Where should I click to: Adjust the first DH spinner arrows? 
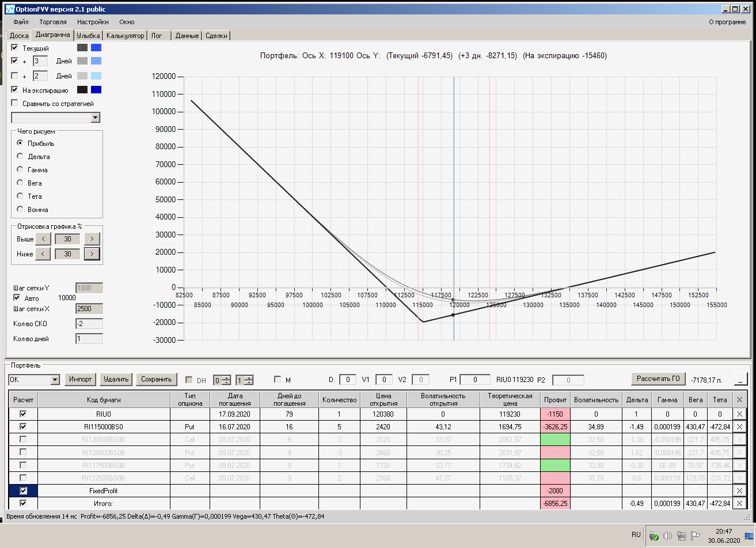click(x=226, y=380)
